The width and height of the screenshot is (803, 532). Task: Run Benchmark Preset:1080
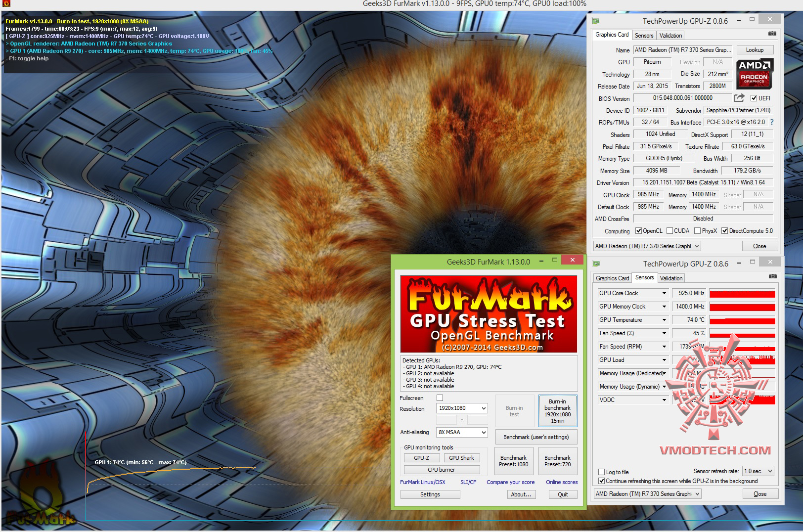pyautogui.click(x=514, y=461)
